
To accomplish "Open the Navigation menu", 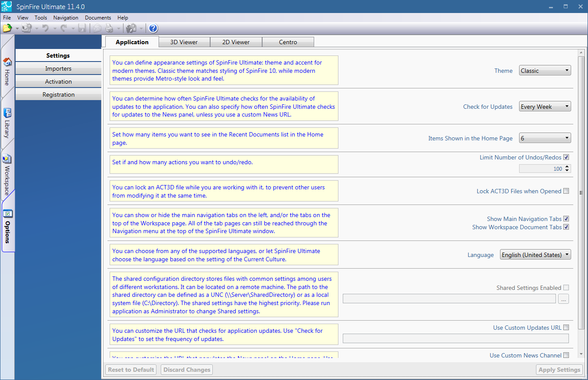I will coord(66,18).
